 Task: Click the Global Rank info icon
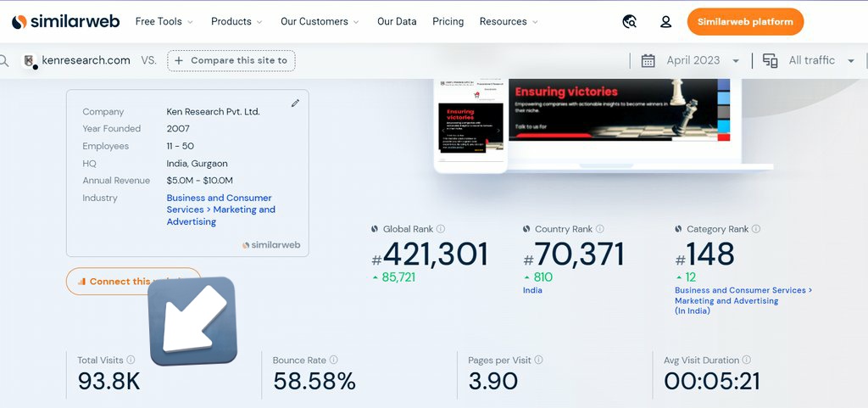click(x=441, y=229)
